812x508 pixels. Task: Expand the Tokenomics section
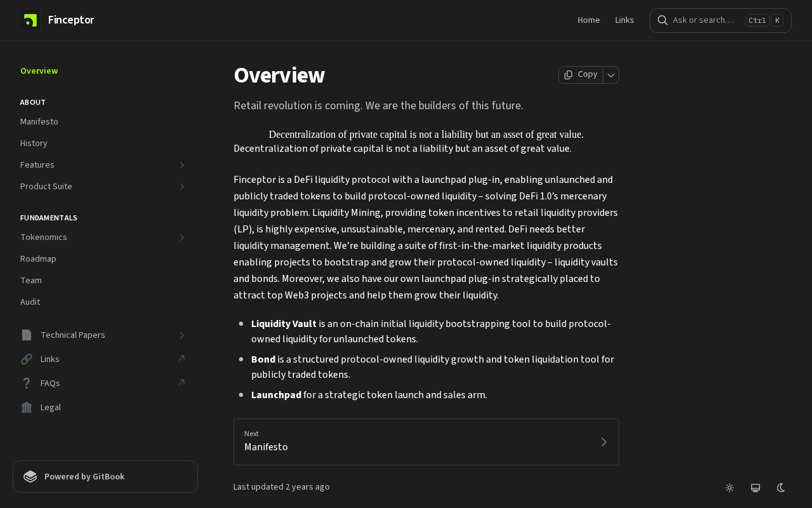(181, 237)
